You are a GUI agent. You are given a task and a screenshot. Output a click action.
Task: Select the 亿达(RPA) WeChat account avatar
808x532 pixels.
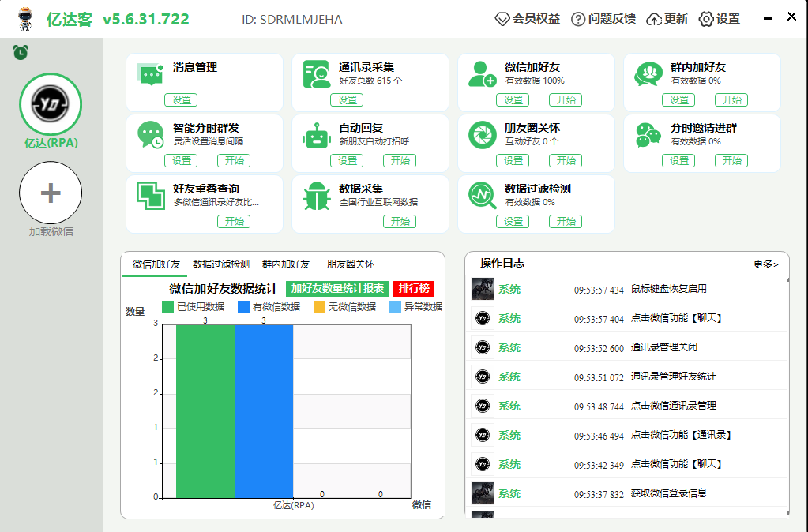(x=51, y=104)
